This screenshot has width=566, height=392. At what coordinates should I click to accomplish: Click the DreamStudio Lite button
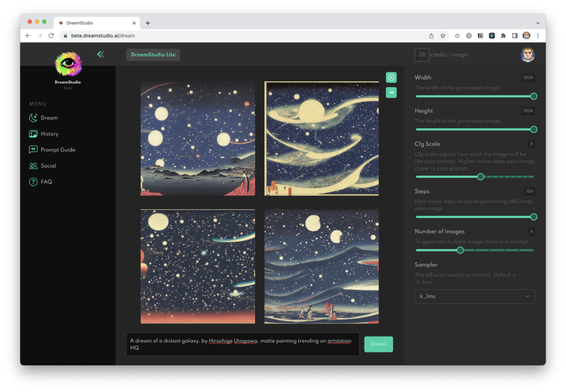[x=153, y=55]
